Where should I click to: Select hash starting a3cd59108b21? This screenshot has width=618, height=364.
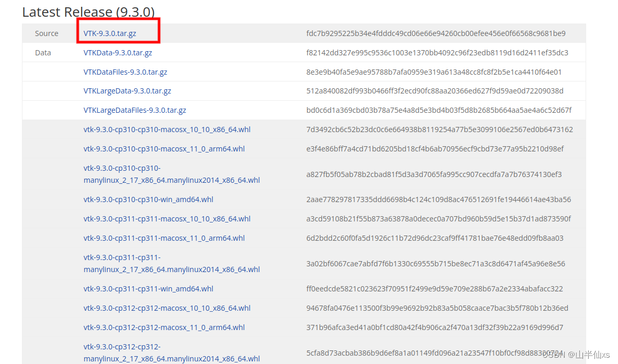pos(438,219)
